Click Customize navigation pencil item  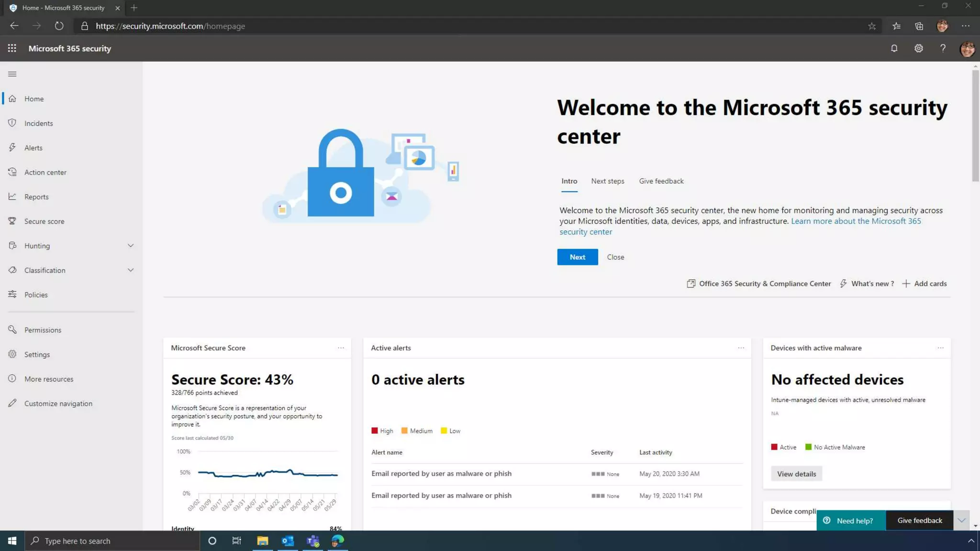(58, 404)
